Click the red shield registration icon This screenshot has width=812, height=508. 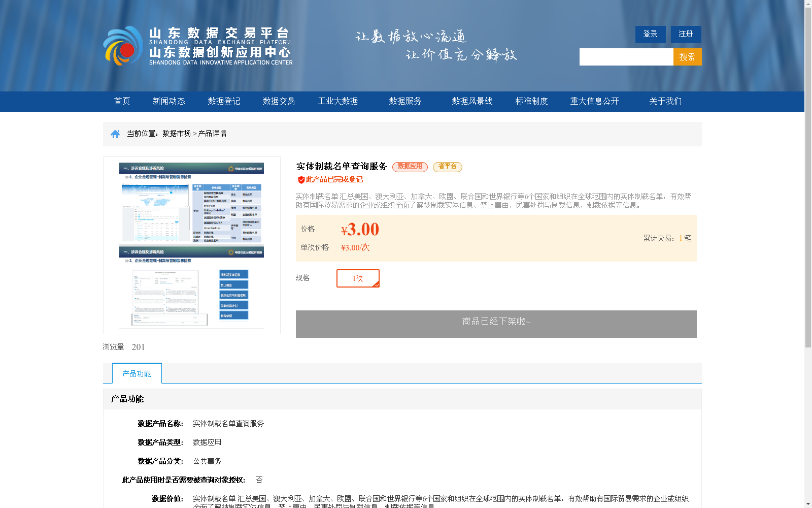[301, 179]
